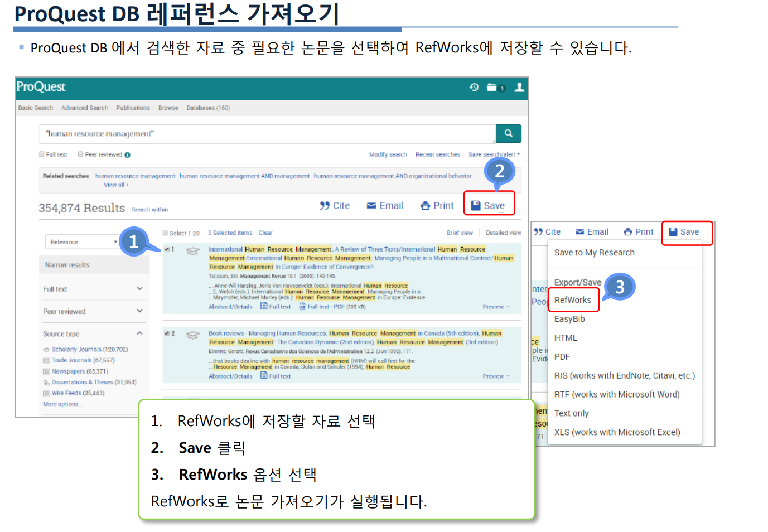Open the Browse menu item
Viewport: 768px width, 532px height.
168,108
